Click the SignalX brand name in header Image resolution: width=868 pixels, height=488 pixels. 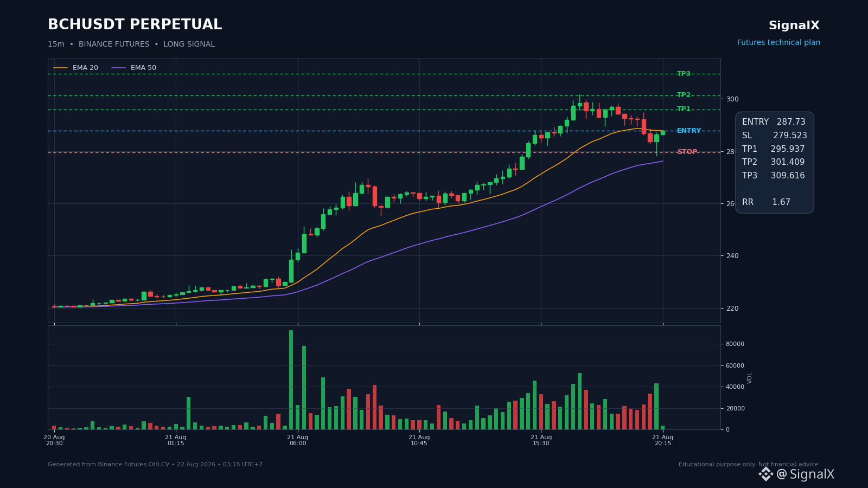794,25
